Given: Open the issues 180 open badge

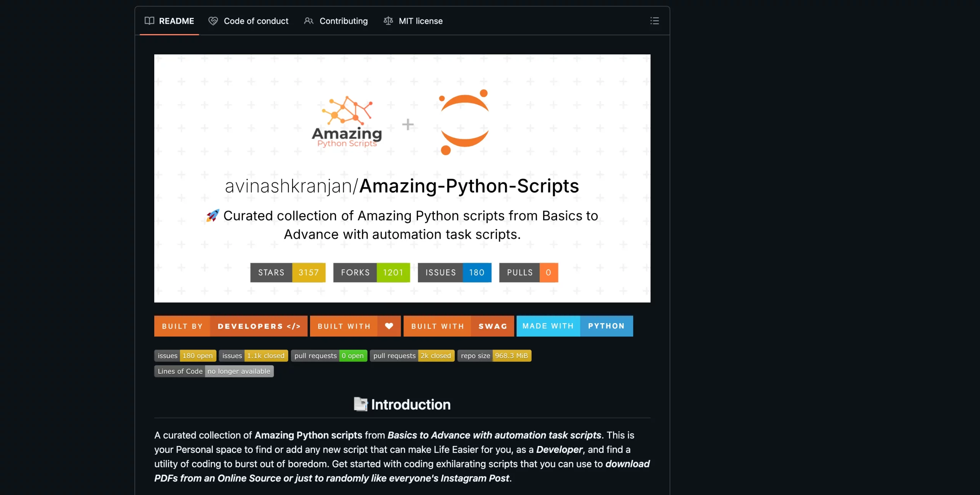Looking at the screenshot, I should coord(185,356).
